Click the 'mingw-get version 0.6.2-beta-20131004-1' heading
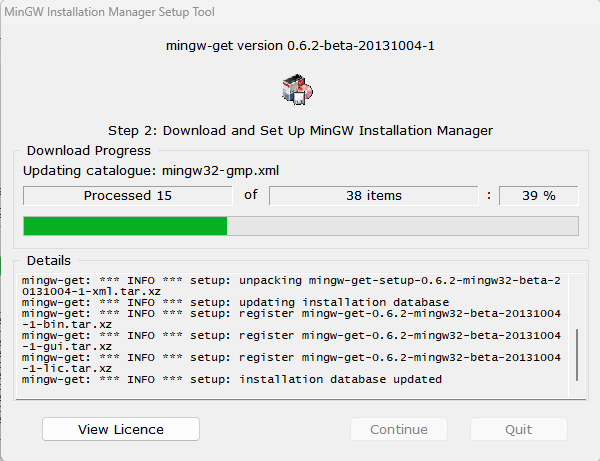 coord(300,46)
